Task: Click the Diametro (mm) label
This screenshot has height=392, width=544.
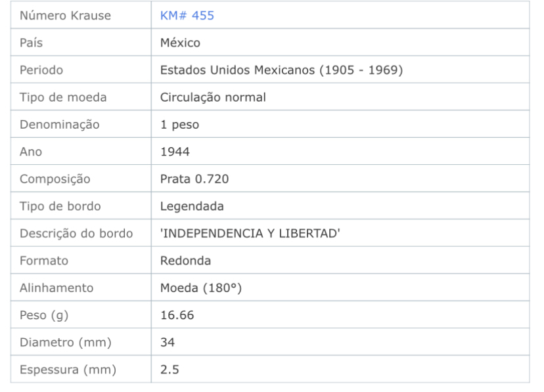Action: pyautogui.click(x=66, y=343)
